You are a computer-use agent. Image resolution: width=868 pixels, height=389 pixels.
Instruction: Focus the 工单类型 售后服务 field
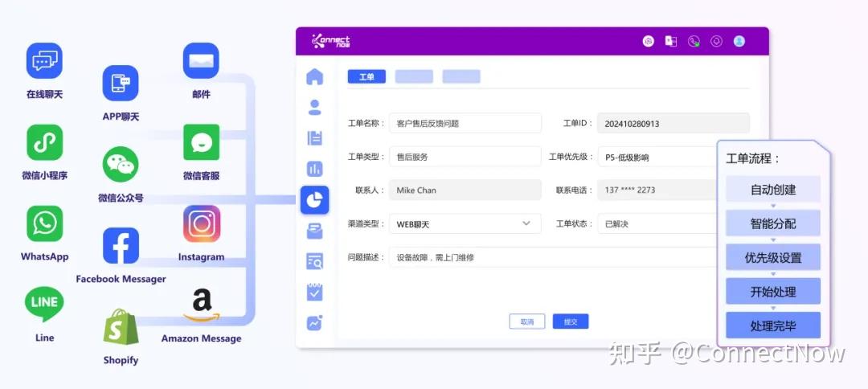click(x=465, y=157)
